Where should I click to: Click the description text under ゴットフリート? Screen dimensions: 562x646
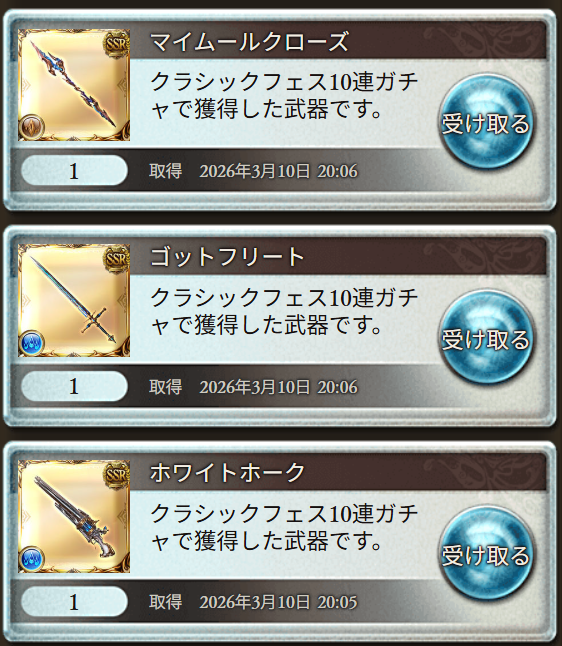click(284, 311)
